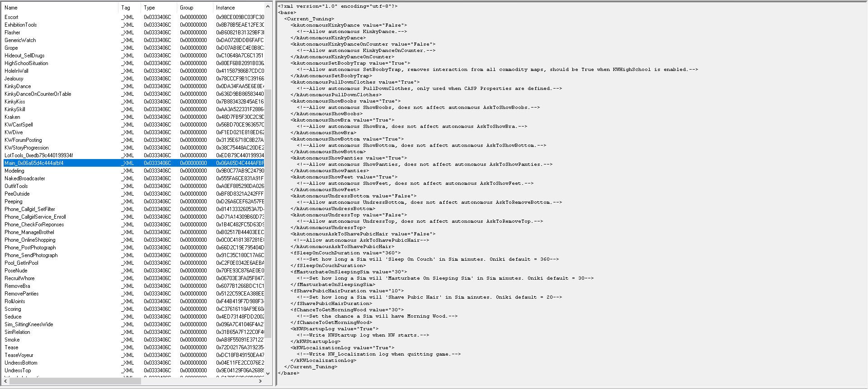
Task: Select the KWCastSpell resource row
Action: 134,125
